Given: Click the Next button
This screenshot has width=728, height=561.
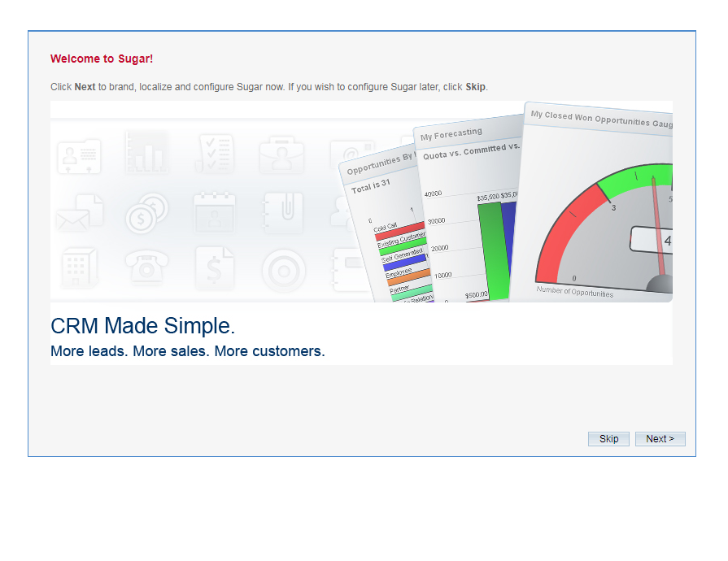Looking at the screenshot, I should click(660, 438).
